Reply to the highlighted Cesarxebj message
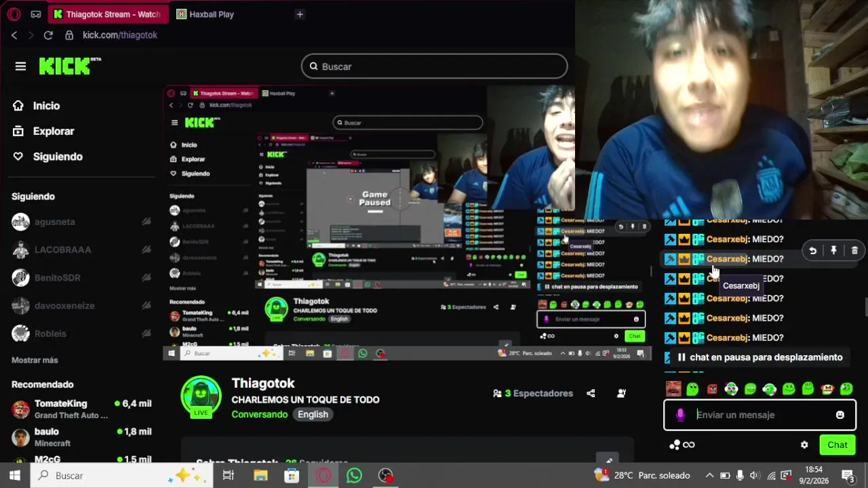Image resolution: width=868 pixels, height=488 pixels. 812,251
